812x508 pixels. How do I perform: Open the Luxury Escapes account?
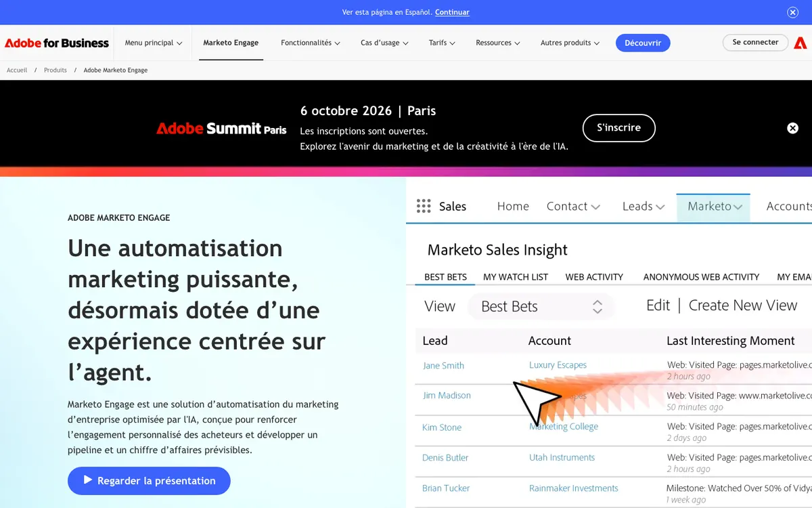[558, 365]
